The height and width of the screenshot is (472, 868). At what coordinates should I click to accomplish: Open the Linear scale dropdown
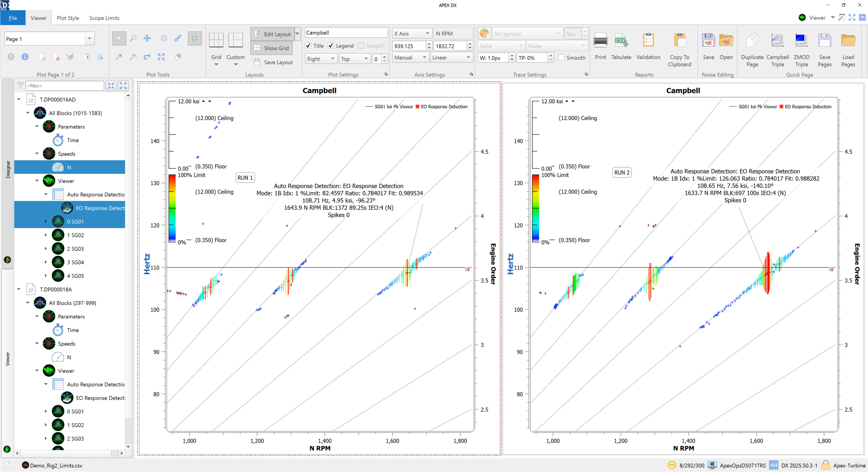click(451, 58)
